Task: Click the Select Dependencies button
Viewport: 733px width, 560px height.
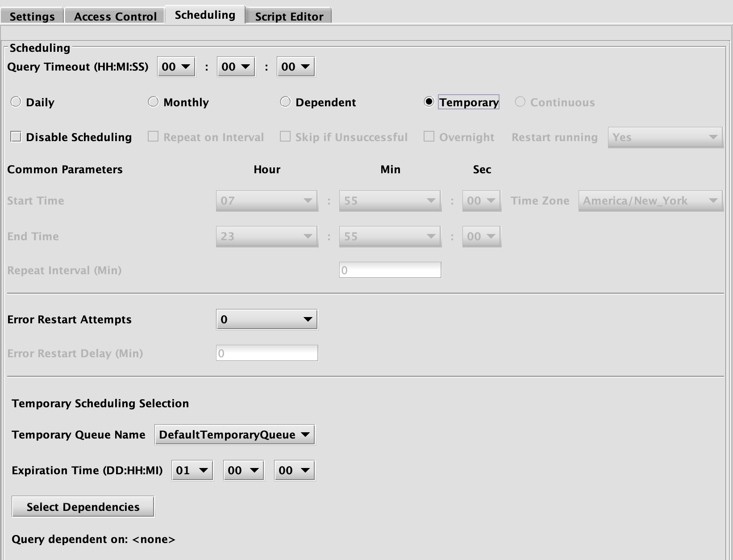Action: click(x=83, y=507)
